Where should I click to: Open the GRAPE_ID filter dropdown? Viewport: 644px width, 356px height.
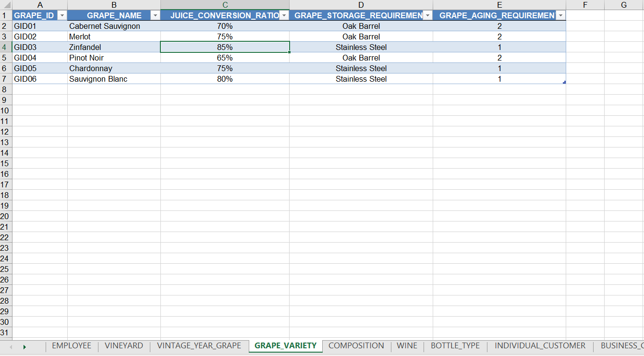coord(62,15)
